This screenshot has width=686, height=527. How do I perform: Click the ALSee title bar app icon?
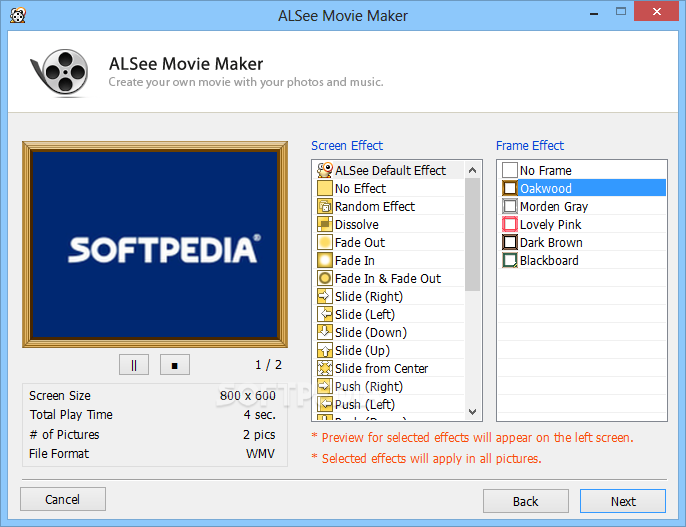tap(18, 15)
